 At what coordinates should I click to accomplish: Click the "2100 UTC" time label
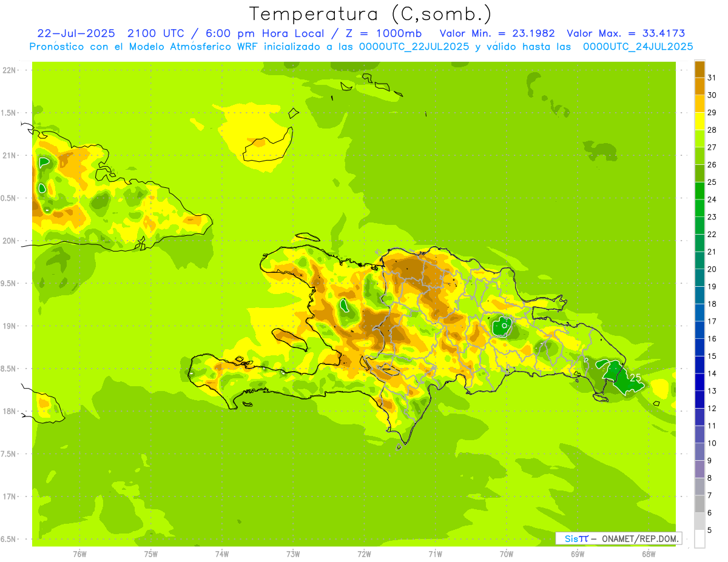(155, 33)
